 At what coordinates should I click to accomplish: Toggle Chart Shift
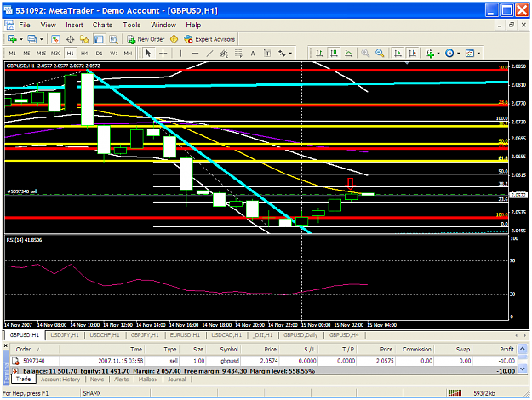[412, 54]
